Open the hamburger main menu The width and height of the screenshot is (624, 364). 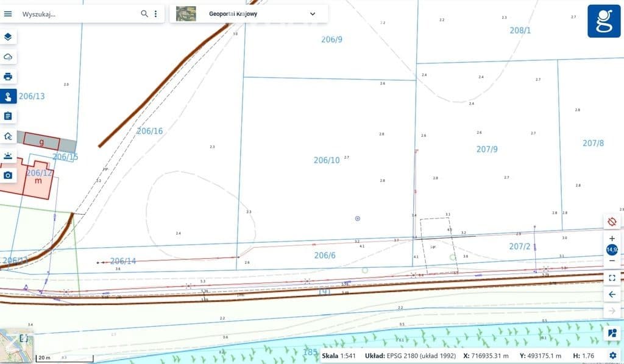8,14
